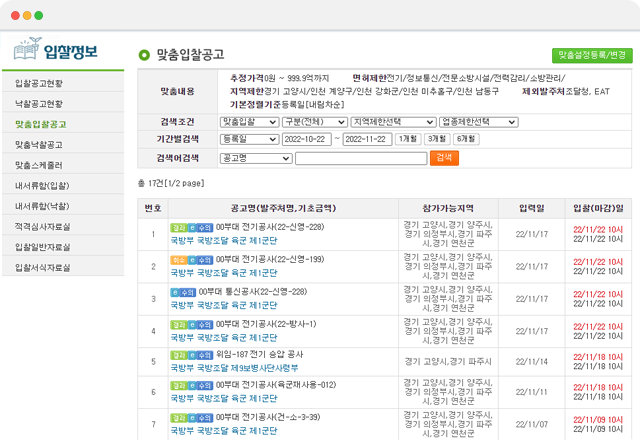Click the orange 검색 button

pyautogui.click(x=444, y=158)
